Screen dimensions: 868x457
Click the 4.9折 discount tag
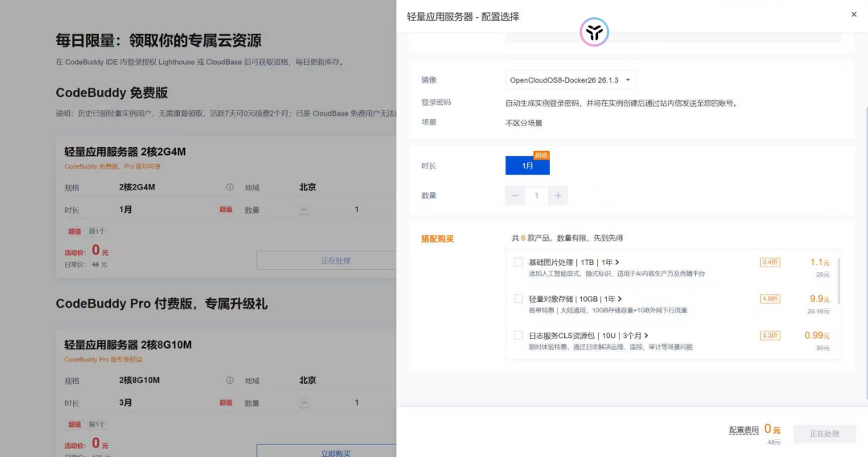[770, 298]
